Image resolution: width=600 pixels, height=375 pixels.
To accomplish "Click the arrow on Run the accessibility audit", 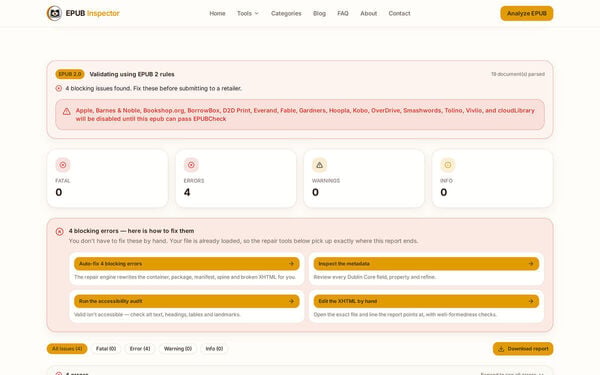I will pyautogui.click(x=292, y=301).
